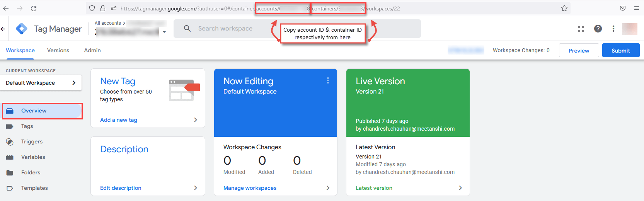644x201 pixels.
Task: Open Folders in the sidebar
Action: point(31,173)
